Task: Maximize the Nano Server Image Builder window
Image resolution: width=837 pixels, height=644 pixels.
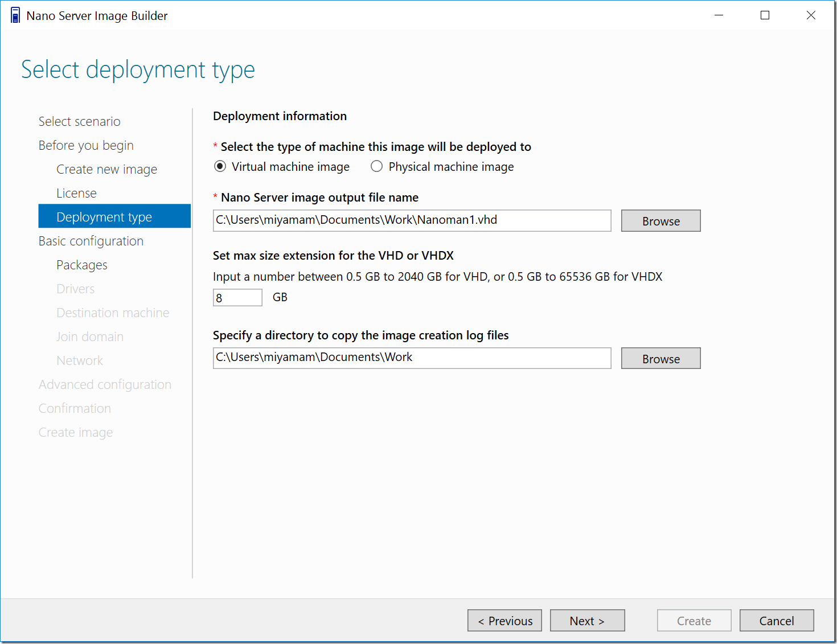Action: tap(765, 15)
